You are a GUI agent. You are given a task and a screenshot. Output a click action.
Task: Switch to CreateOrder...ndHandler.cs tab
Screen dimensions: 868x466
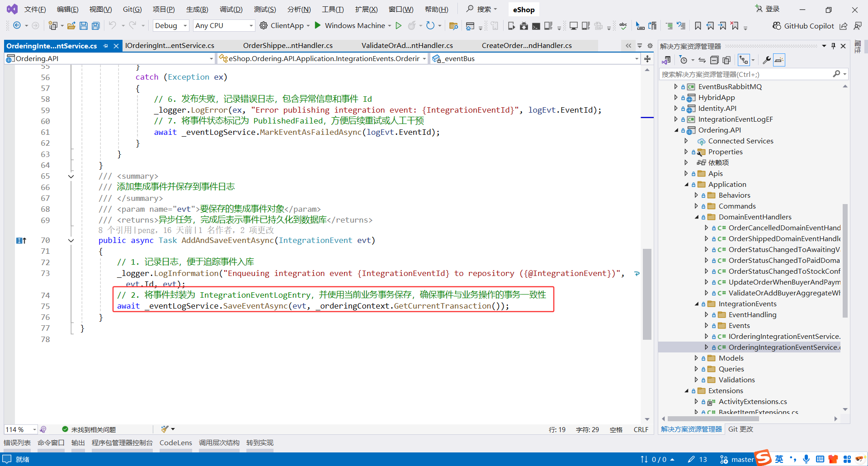click(x=527, y=46)
